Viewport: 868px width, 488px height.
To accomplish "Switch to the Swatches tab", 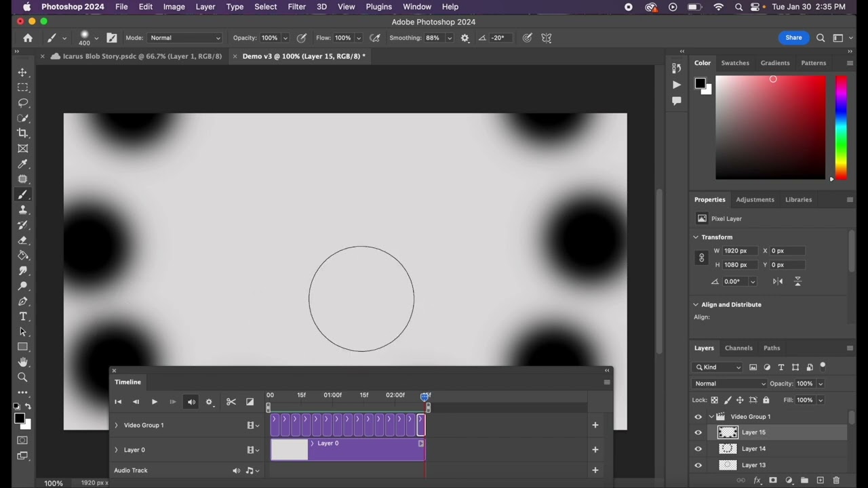I will point(735,63).
